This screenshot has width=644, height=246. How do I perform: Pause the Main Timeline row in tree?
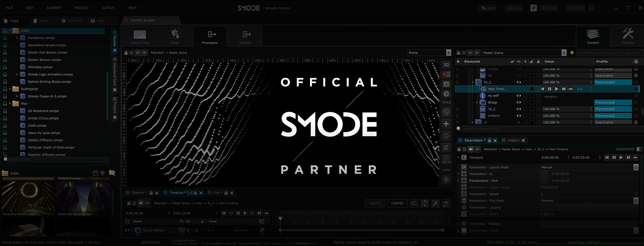(x=549, y=89)
